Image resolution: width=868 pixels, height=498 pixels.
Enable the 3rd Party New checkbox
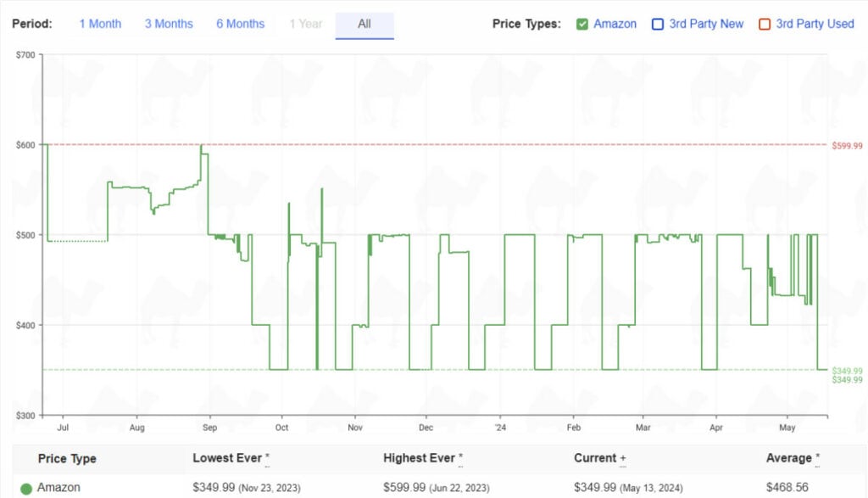click(657, 24)
